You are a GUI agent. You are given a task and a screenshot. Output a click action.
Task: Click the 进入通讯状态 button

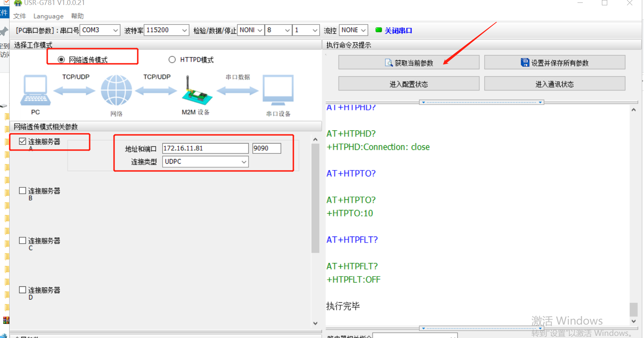pos(554,84)
